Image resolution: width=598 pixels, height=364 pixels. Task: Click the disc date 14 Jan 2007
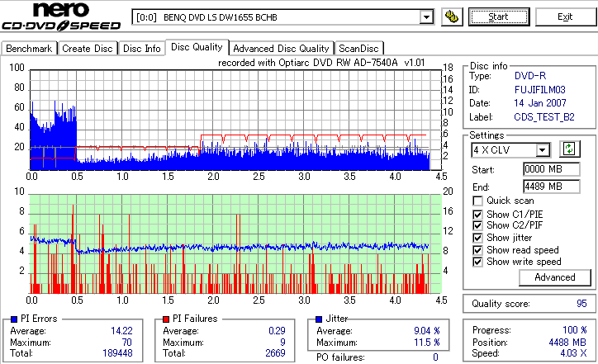[x=540, y=103]
